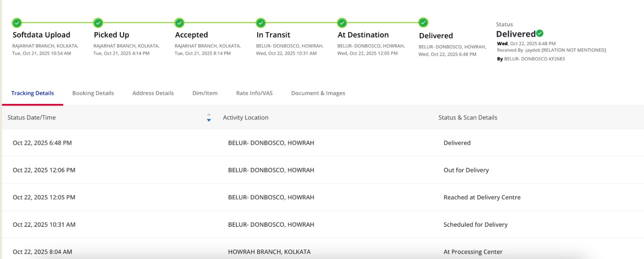Viewport: 644px width, 259px height.
Task: Open the Document & Images tab
Action: tap(318, 93)
